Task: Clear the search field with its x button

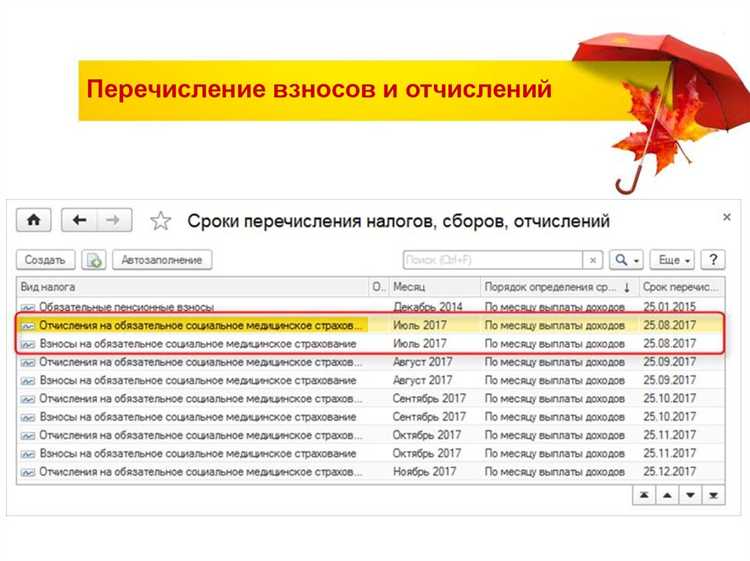Action: click(593, 260)
